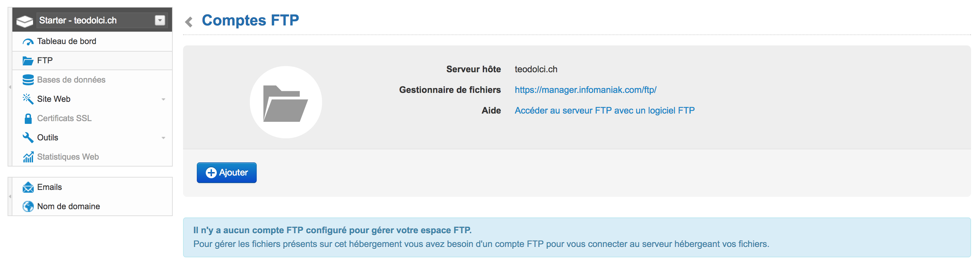Click the large FTP folder illustration
Image resolution: width=980 pixels, height=267 pixels.
pos(285,102)
